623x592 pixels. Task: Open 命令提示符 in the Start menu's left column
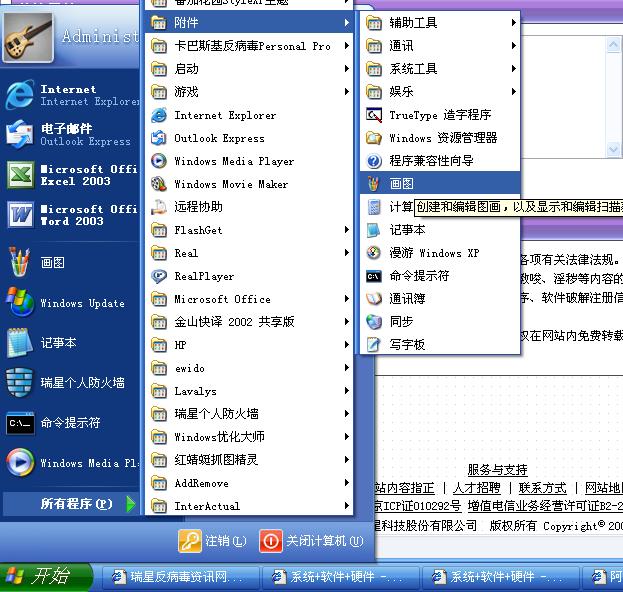70,423
